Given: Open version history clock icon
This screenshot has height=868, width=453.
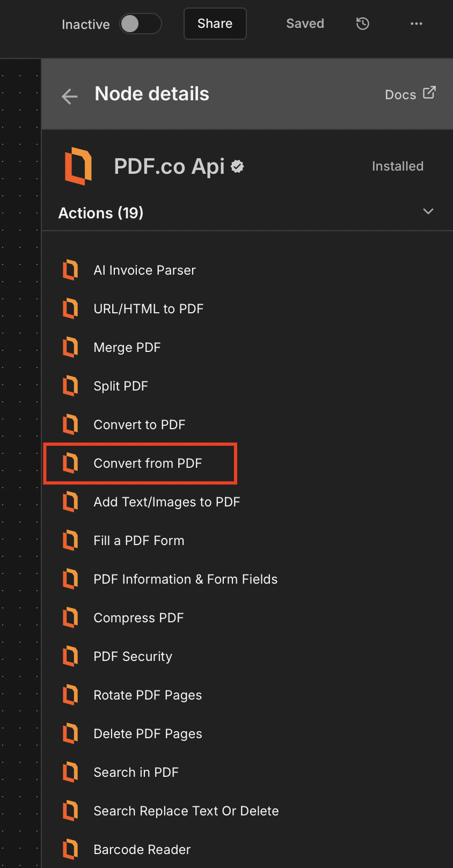Looking at the screenshot, I should [363, 24].
